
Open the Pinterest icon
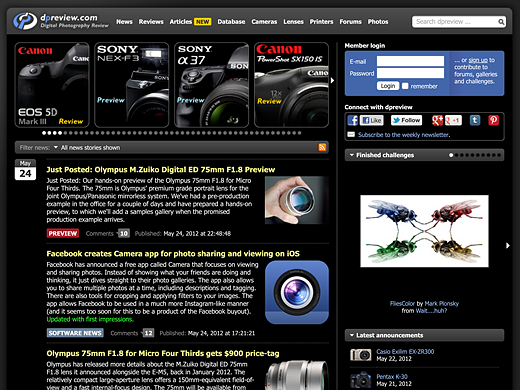(494, 120)
